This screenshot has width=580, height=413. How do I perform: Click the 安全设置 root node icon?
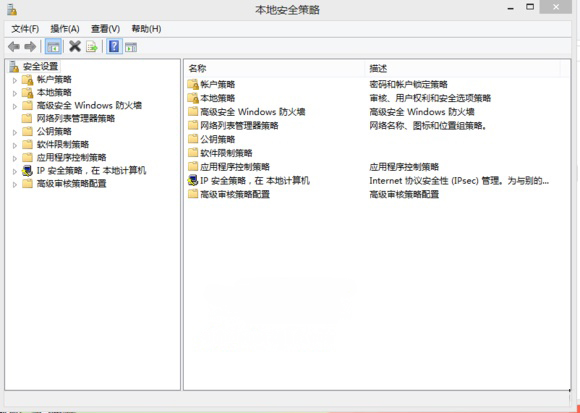click(14, 67)
